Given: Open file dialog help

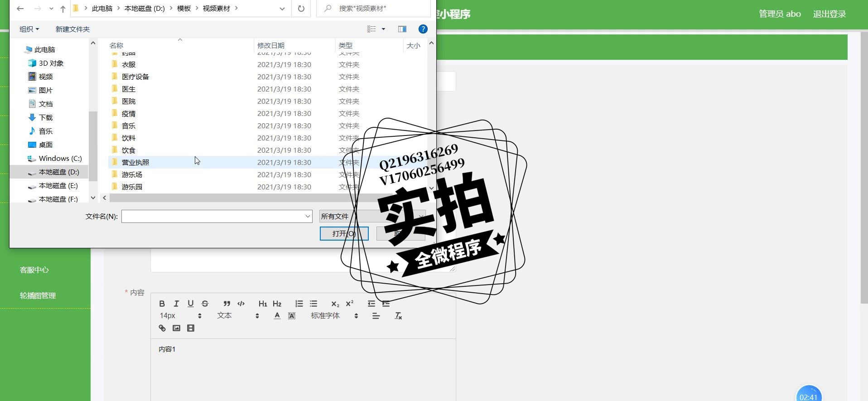Looking at the screenshot, I should coord(423,29).
